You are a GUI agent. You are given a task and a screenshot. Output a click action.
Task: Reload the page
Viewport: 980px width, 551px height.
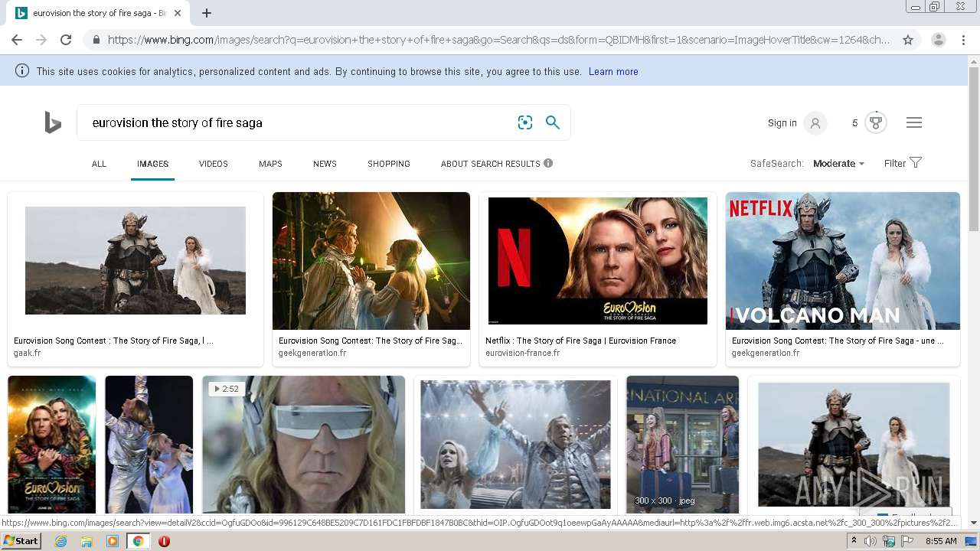(66, 40)
